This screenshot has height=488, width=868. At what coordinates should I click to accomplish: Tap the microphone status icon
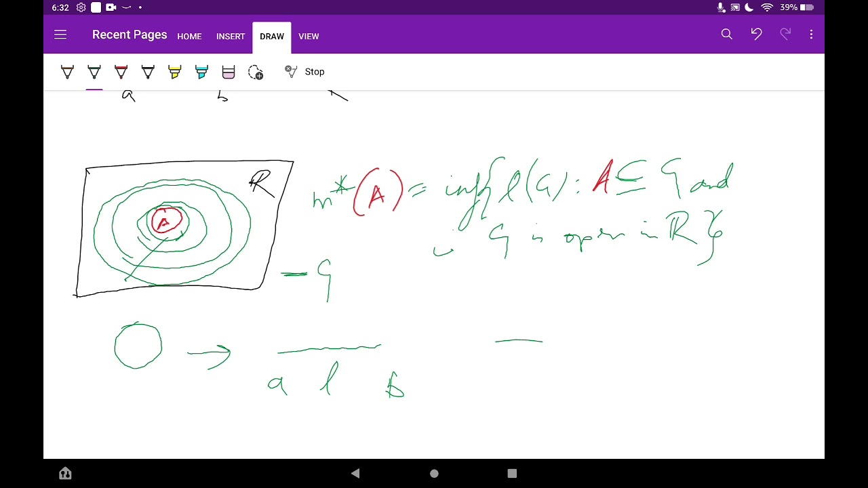(x=722, y=7)
